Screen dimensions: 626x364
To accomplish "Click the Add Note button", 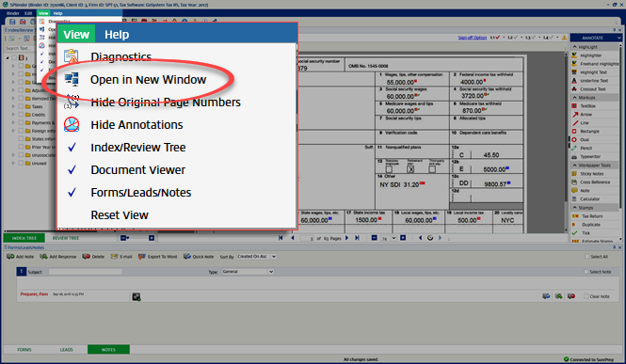I will (21, 257).
